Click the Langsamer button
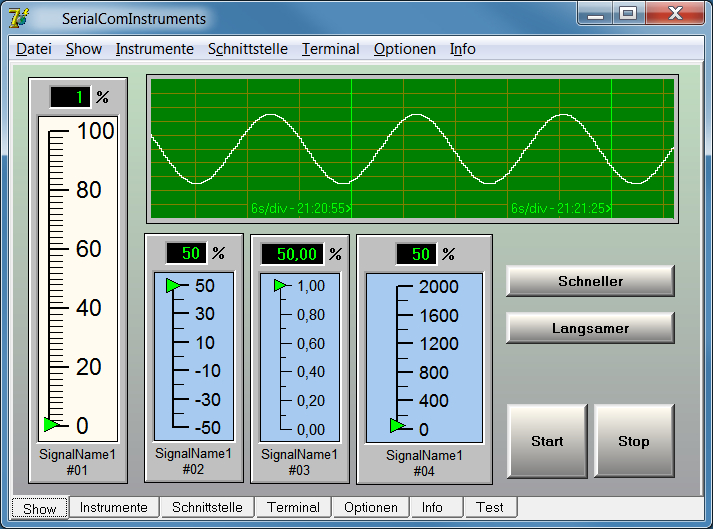This screenshot has height=529, width=713. click(x=590, y=328)
